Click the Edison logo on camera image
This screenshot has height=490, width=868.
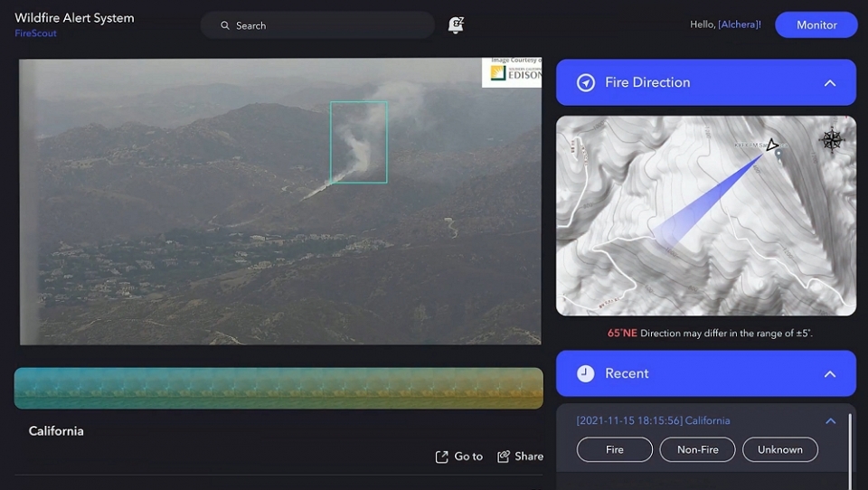tap(512, 72)
